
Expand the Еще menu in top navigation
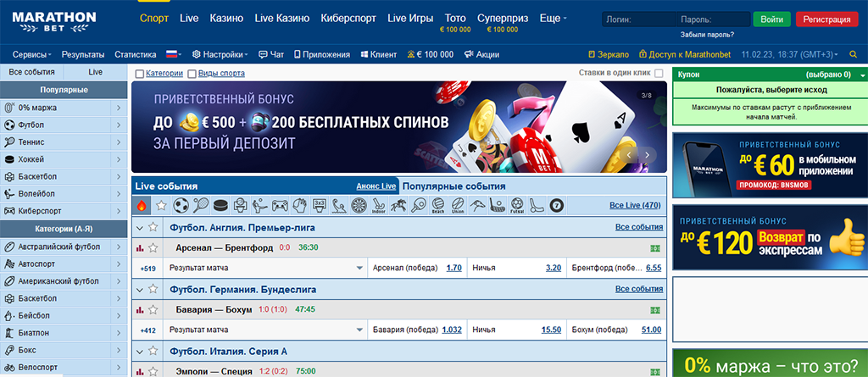pyautogui.click(x=553, y=19)
